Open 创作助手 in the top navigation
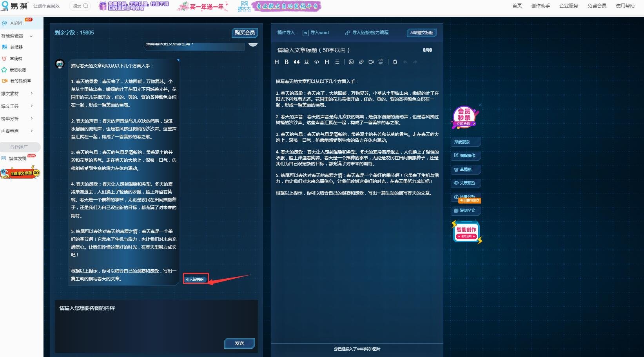The width and height of the screenshot is (644, 357). 540,6
